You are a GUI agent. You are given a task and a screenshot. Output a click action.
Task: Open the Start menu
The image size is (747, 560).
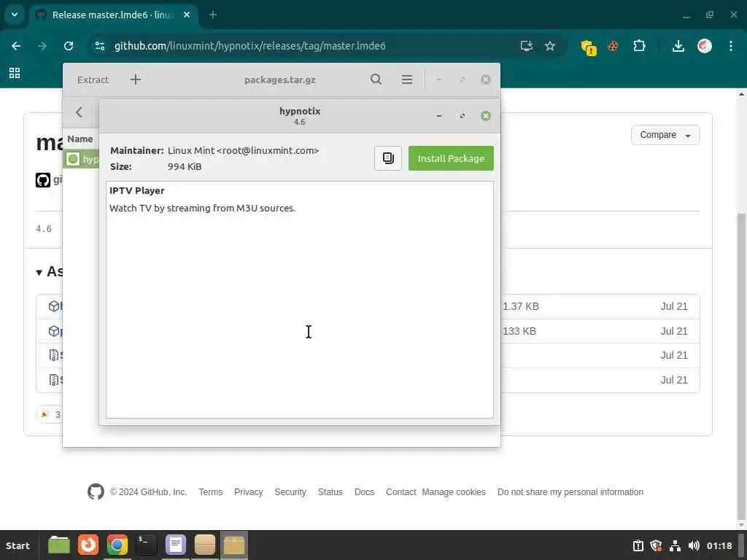pyautogui.click(x=18, y=545)
